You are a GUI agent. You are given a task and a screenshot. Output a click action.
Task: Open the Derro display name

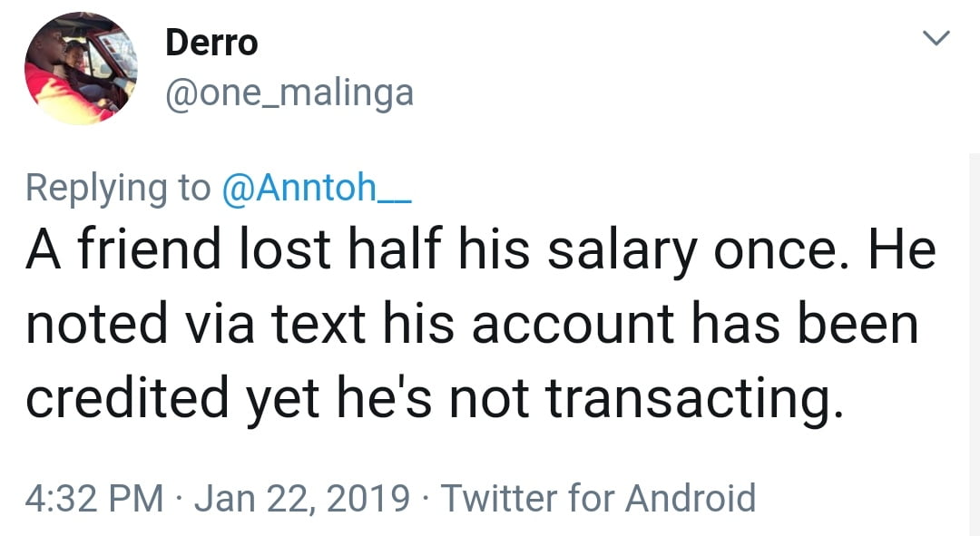pyautogui.click(x=211, y=43)
